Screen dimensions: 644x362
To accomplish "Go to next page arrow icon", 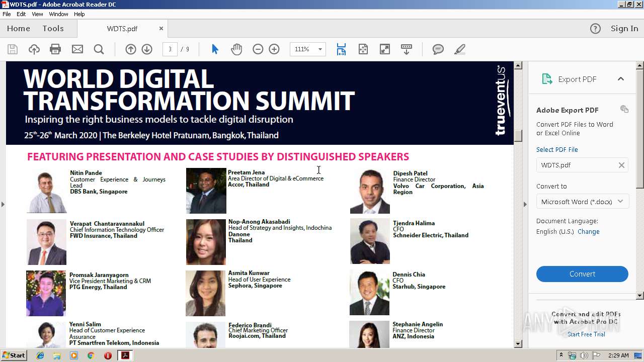I will (147, 49).
